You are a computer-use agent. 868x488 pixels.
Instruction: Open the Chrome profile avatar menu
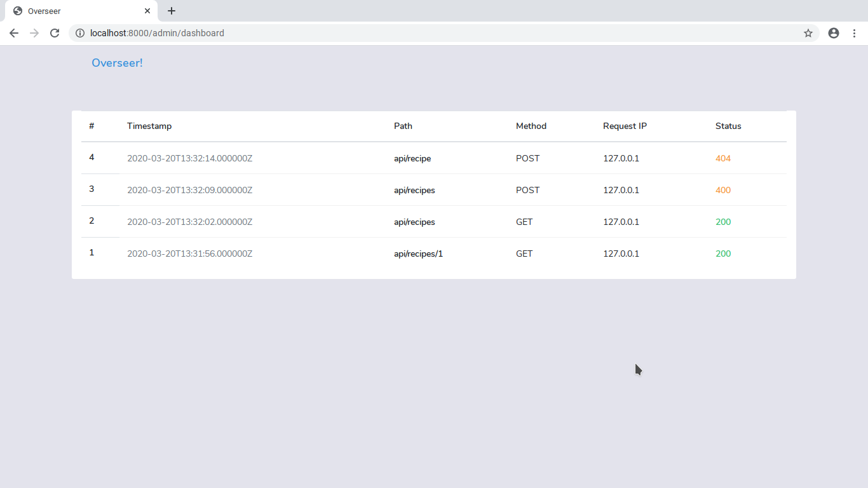pos(834,33)
